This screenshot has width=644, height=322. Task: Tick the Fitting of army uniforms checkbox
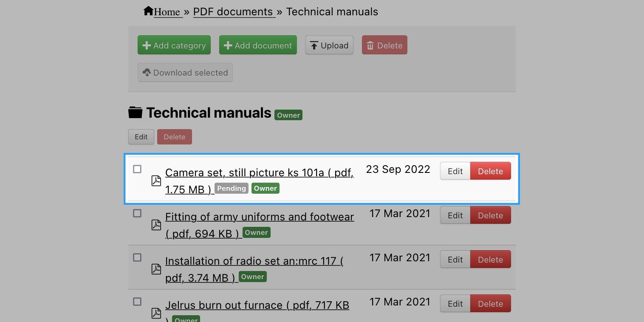[137, 213]
